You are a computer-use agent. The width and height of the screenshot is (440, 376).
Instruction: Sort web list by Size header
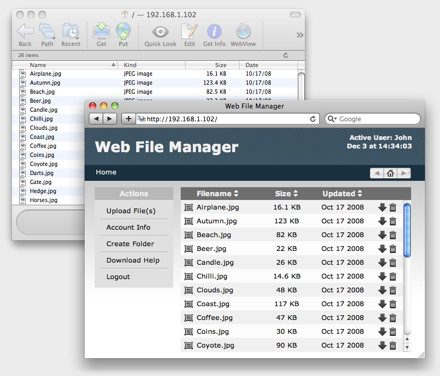pyautogui.click(x=286, y=194)
